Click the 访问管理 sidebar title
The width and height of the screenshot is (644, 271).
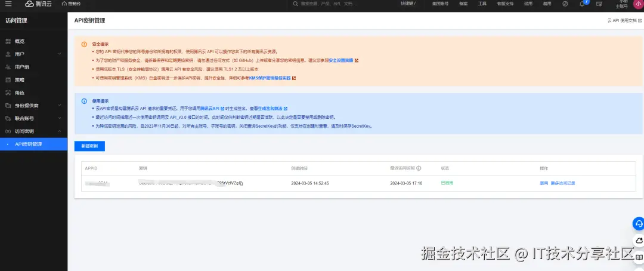pos(17,20)
